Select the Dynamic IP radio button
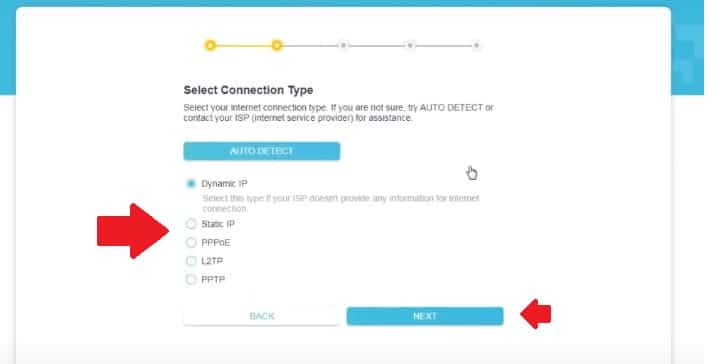 click(x=191, y=184)
